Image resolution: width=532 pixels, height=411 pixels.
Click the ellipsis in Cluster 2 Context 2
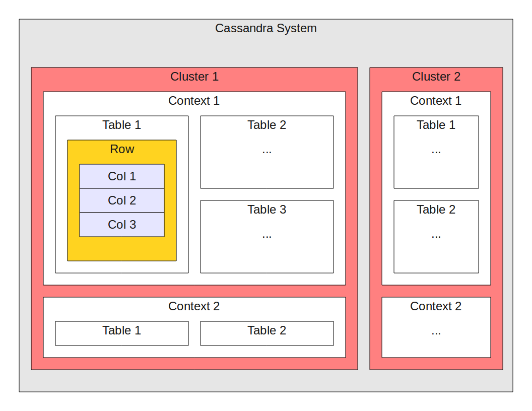[436, 332]
